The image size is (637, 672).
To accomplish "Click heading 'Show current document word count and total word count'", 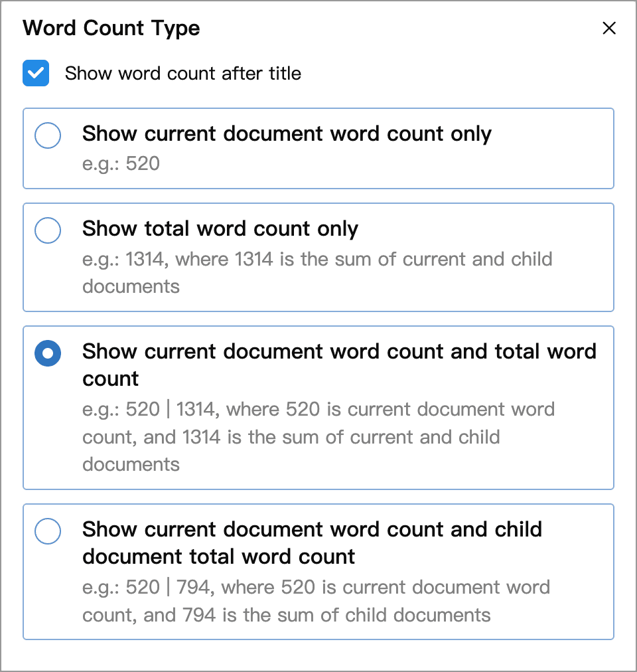I will (x=339, y=365).
